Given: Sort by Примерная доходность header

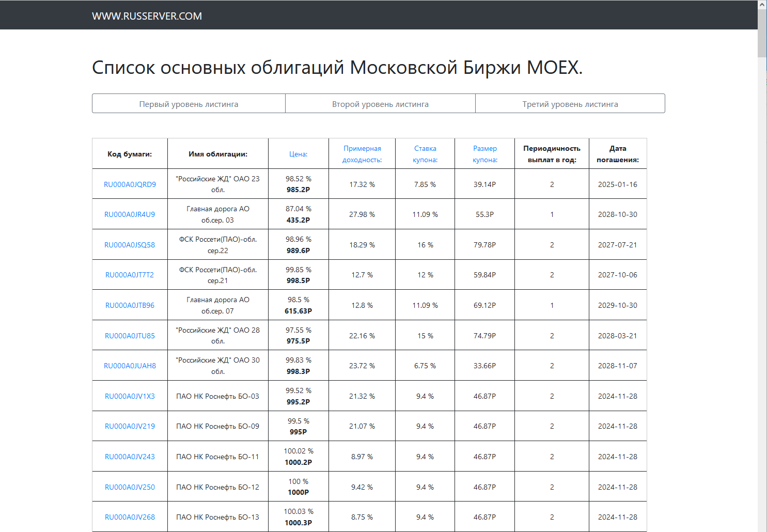Looking at the screenshot, I should (362, 154).
